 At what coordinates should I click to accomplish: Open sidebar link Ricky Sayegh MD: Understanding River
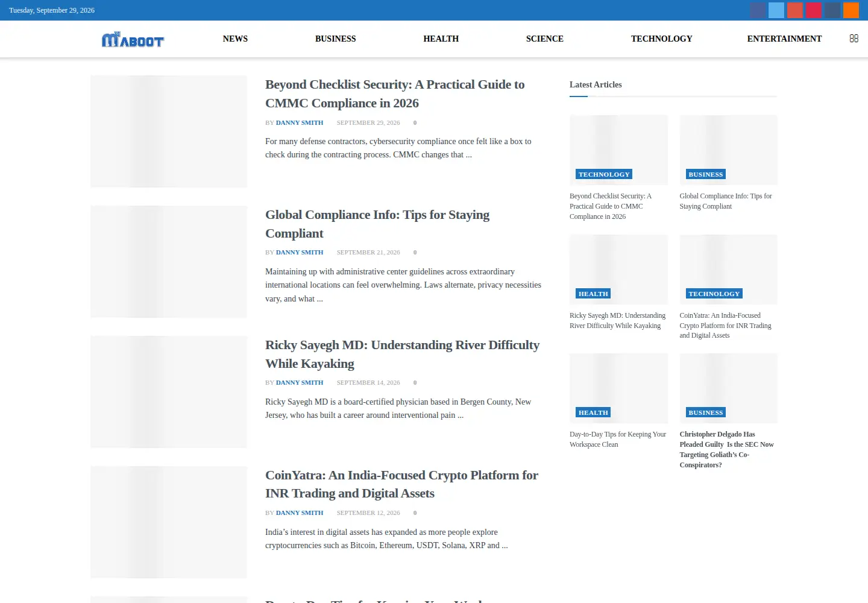[x=618, y=320]
